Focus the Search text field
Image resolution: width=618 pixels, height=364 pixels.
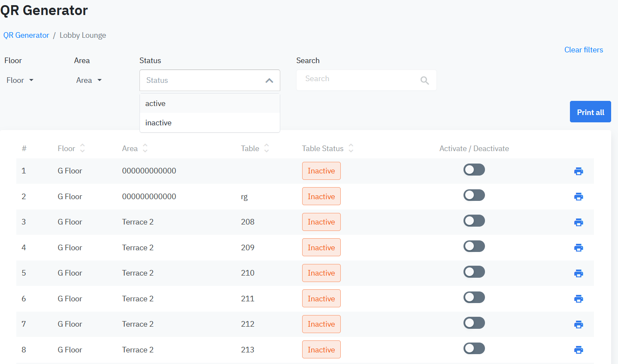pos(358,79)
